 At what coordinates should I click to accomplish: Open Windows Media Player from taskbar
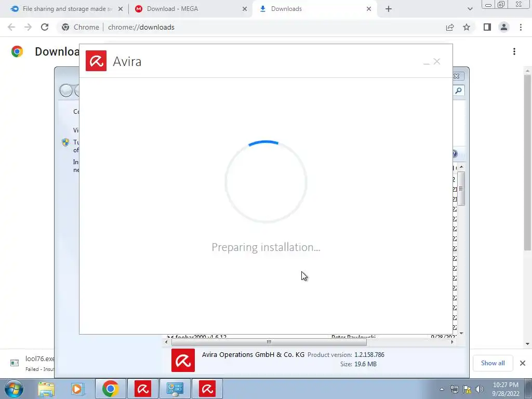coord(77,389)
